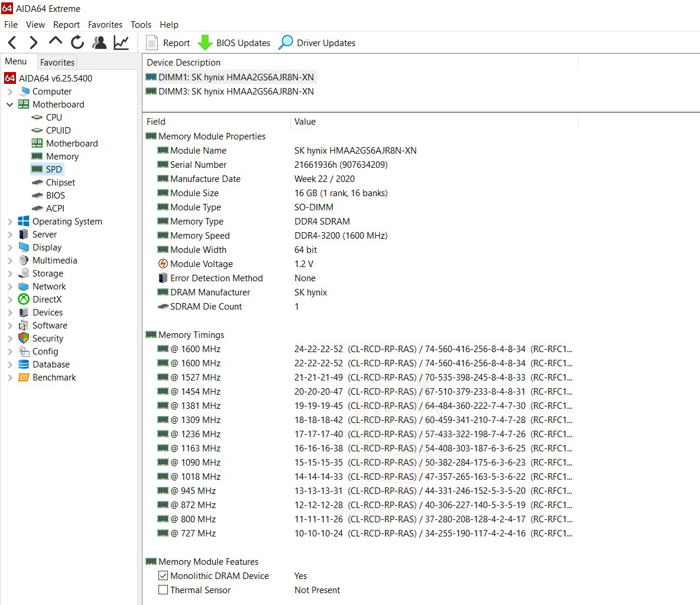Switch to the Menu tab
Viewport: 700px width, 605px height.
click(x=16, y=61)
